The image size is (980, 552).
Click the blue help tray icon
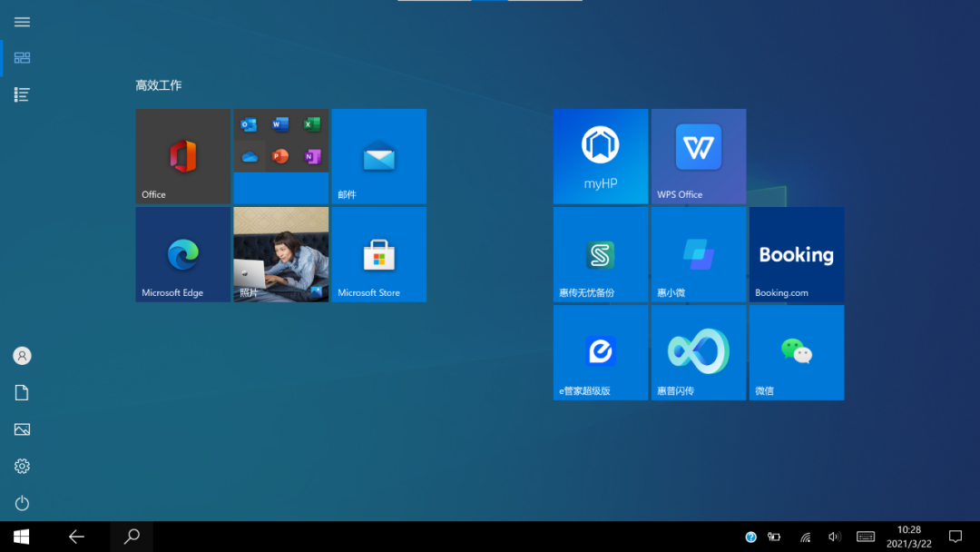(750, 537)
